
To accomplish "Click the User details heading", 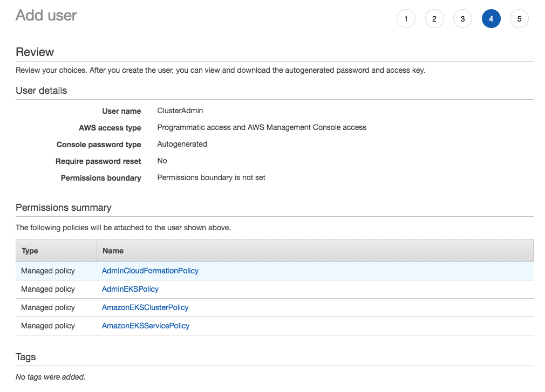I will 42,91.
